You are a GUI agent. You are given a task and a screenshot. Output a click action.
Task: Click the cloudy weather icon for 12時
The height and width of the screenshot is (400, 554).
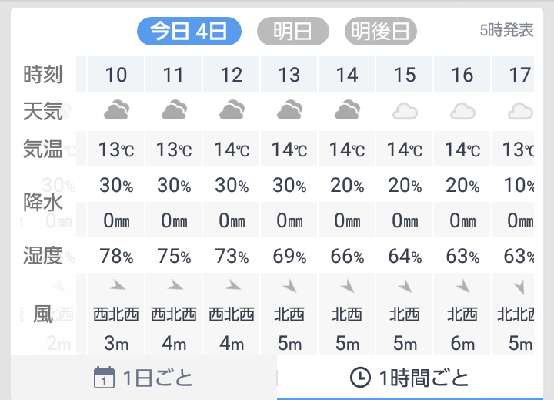(x=232, y=110)
